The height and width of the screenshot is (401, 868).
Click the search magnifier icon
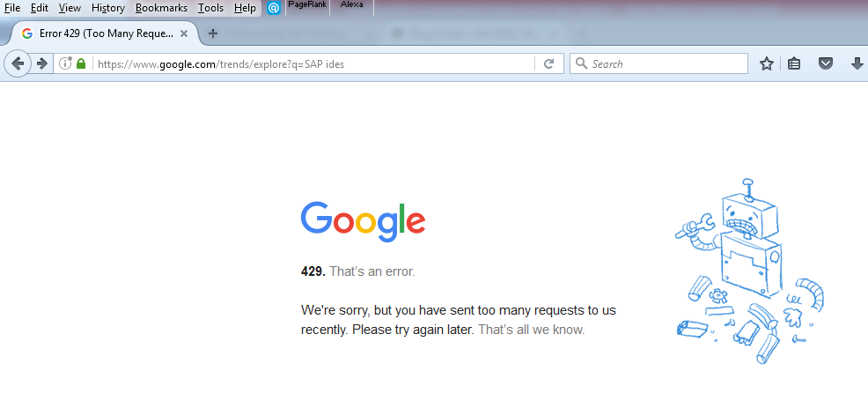pyautogui.click(x=581, y=63)
